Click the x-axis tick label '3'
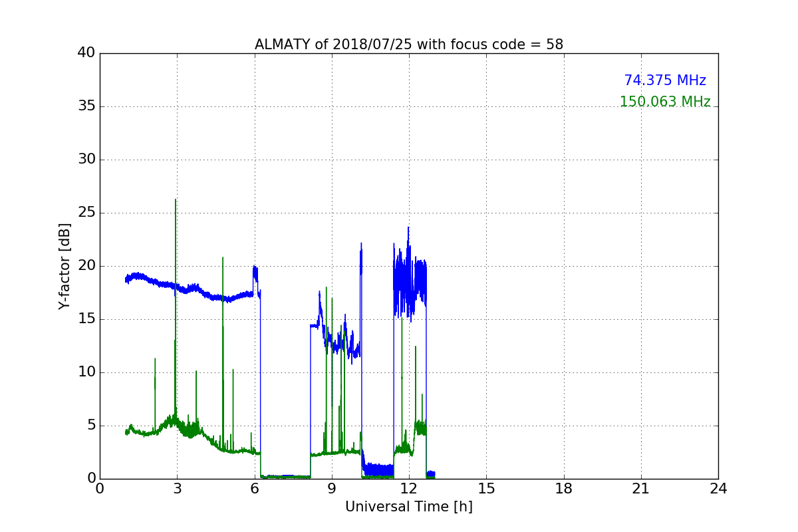The height and width of the screenshot is (532, 798). (177, 488)
